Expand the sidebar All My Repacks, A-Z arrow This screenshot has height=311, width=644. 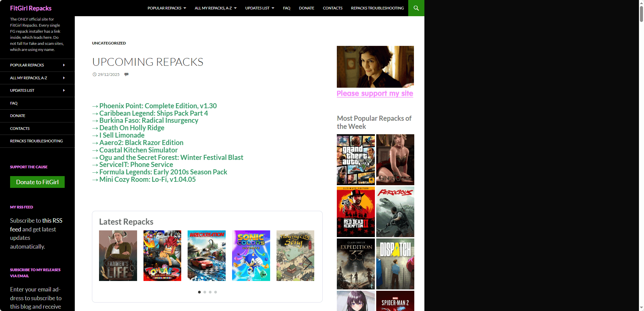[64, 78]
